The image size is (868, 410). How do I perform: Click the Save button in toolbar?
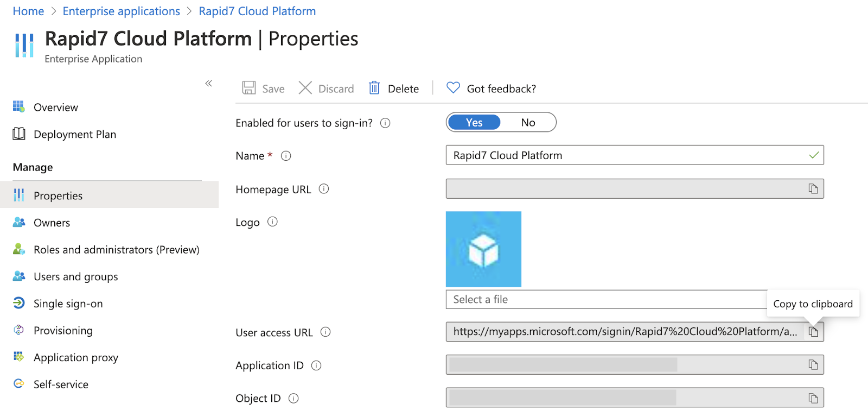264,89
